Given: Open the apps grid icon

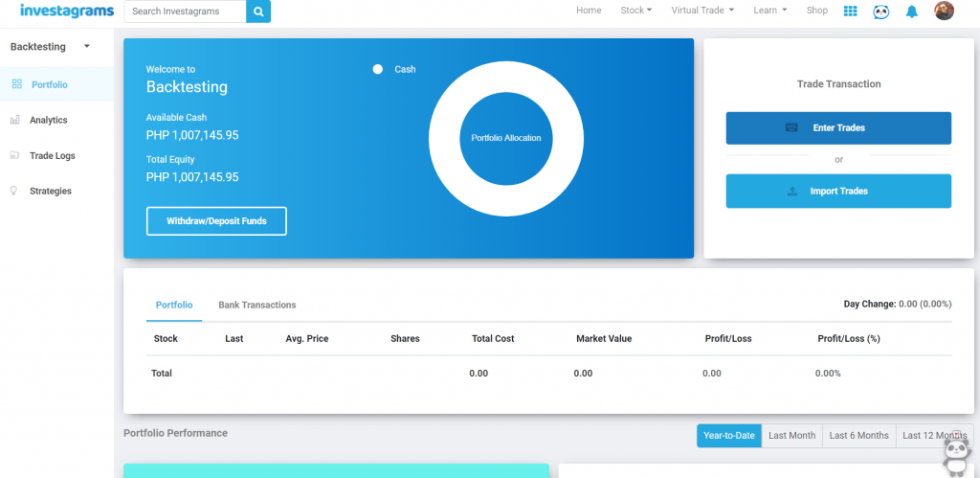Looking at the screenshot, I should tap(850, 11).
